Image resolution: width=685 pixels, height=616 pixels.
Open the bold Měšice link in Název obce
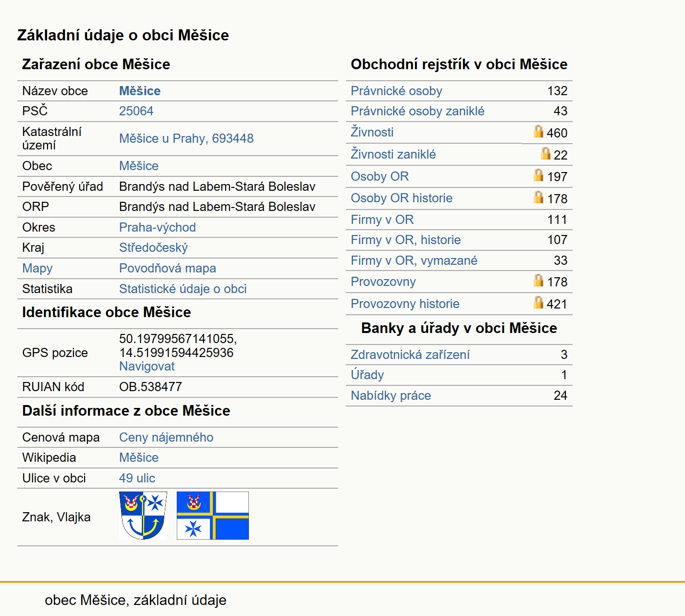140,91
